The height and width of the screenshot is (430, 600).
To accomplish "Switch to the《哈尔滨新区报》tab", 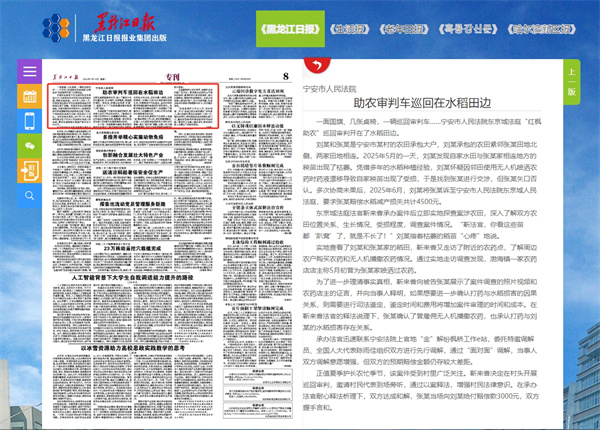I will point(541,29).
